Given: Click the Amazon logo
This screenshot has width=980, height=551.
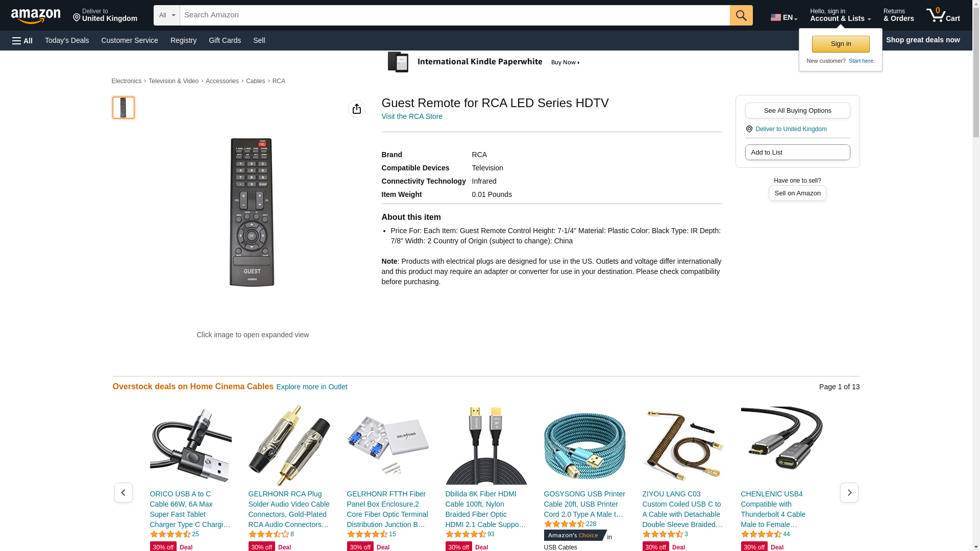Looking at the screenshot, I should coord(36,16).
